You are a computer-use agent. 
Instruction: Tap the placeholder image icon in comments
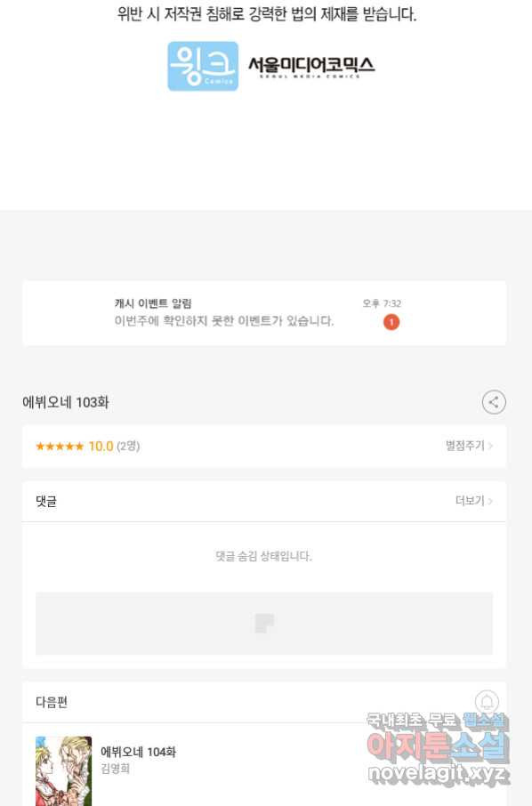pos(264,623)
